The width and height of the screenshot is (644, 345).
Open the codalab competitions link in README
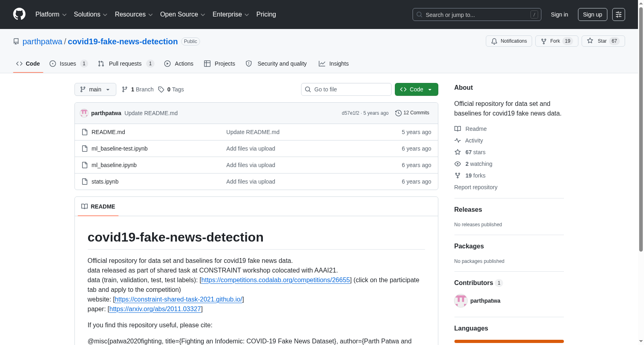coord(276,280)
